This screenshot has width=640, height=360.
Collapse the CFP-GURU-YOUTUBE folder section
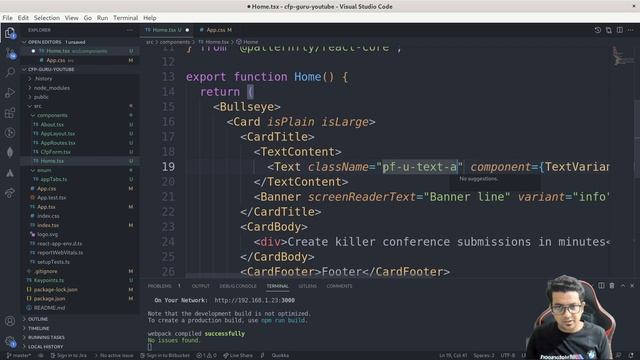pos(80,69)
